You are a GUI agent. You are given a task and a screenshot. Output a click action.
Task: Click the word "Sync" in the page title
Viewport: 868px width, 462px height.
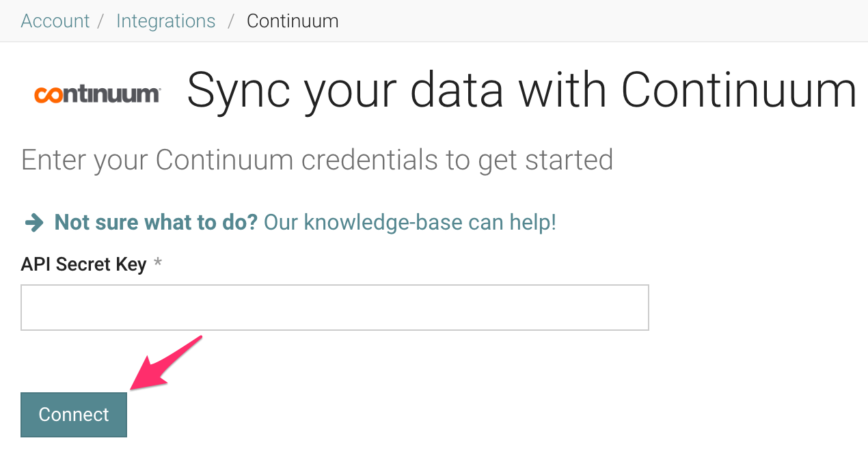pos(240,91)
